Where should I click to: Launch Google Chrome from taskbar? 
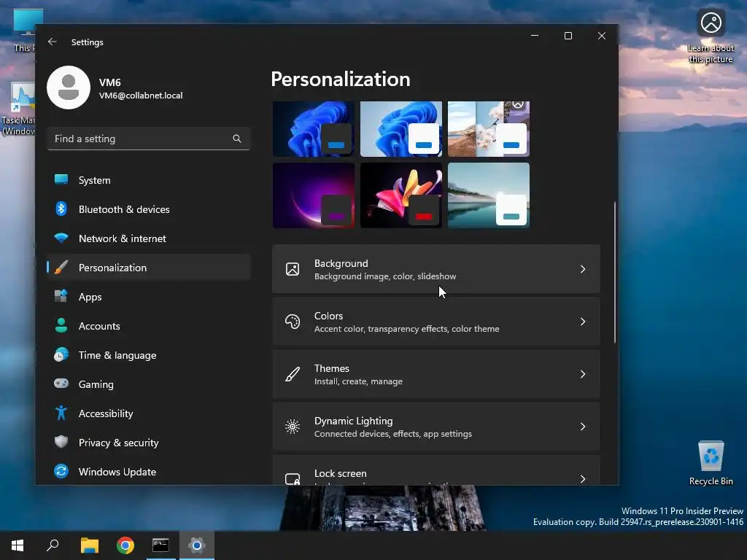point(125,545)
